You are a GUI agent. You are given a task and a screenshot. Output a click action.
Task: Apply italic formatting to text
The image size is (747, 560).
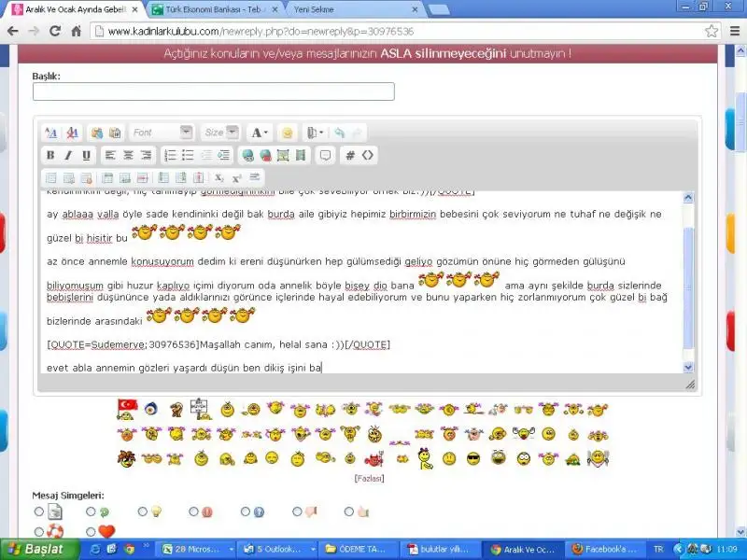click(x=69, y=155)
